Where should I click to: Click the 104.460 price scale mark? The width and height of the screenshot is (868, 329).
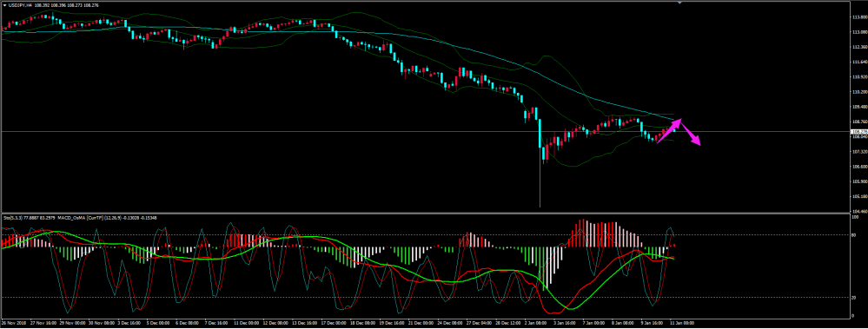tap(858, 211)
